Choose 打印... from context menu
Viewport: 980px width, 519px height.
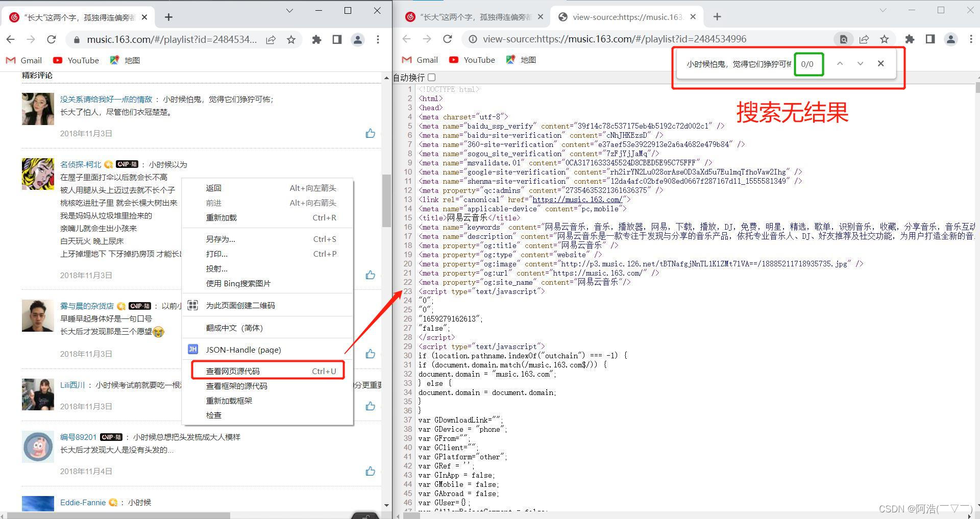267,254
